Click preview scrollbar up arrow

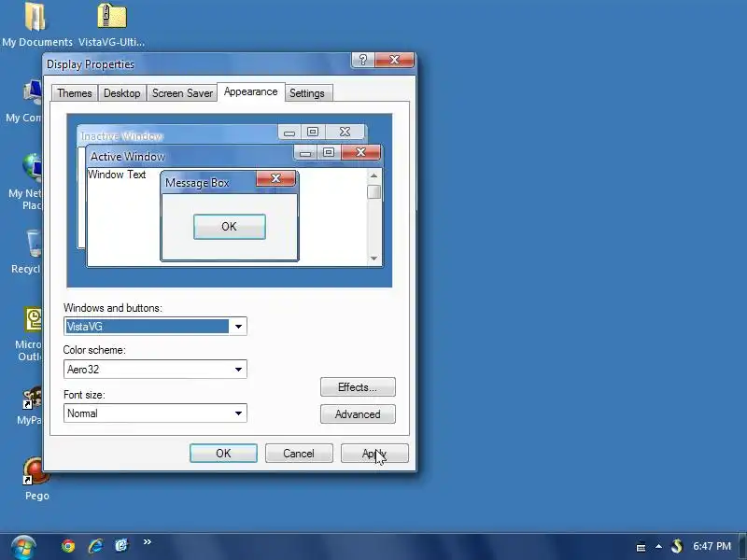point(374,175)
